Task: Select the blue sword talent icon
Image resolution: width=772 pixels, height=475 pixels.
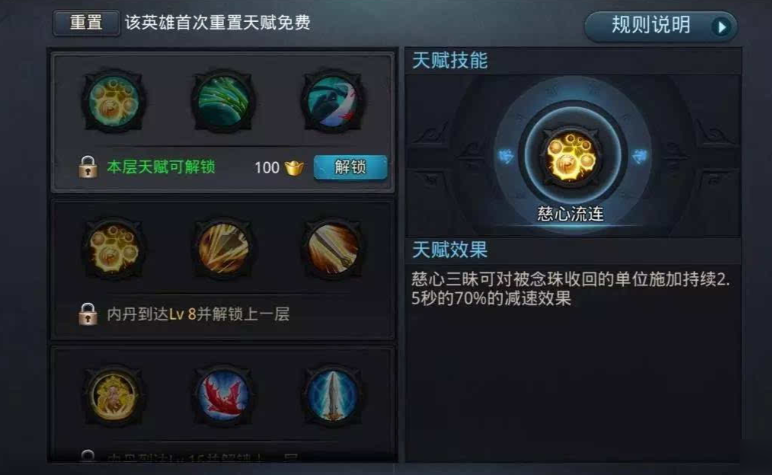Action: pos(333,395)
